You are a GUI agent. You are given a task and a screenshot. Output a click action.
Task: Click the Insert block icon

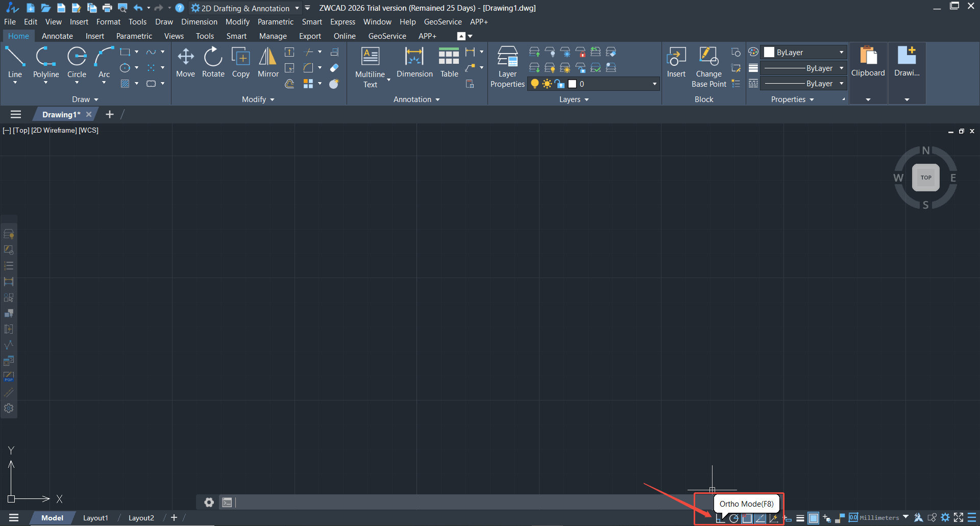point(676,62)
